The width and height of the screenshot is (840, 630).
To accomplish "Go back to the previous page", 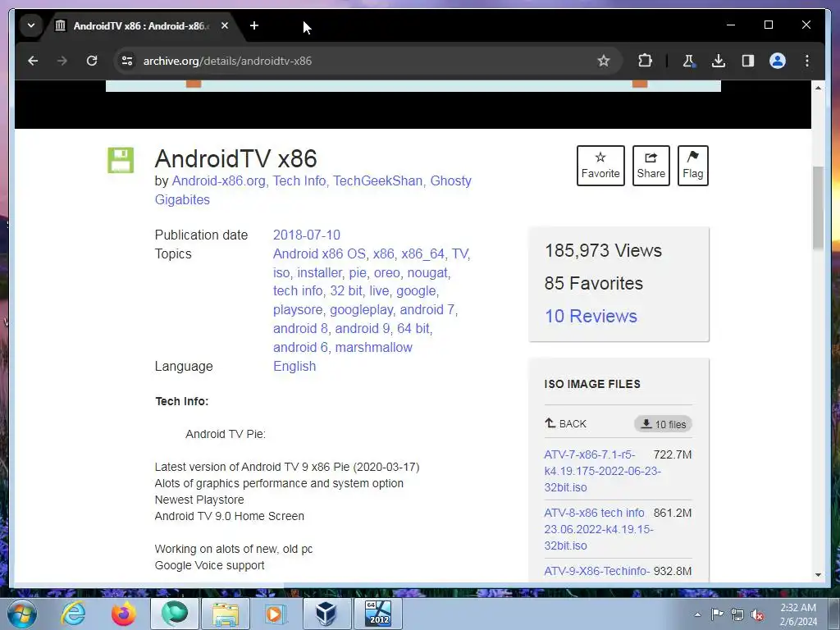I will tap(33, 61).
